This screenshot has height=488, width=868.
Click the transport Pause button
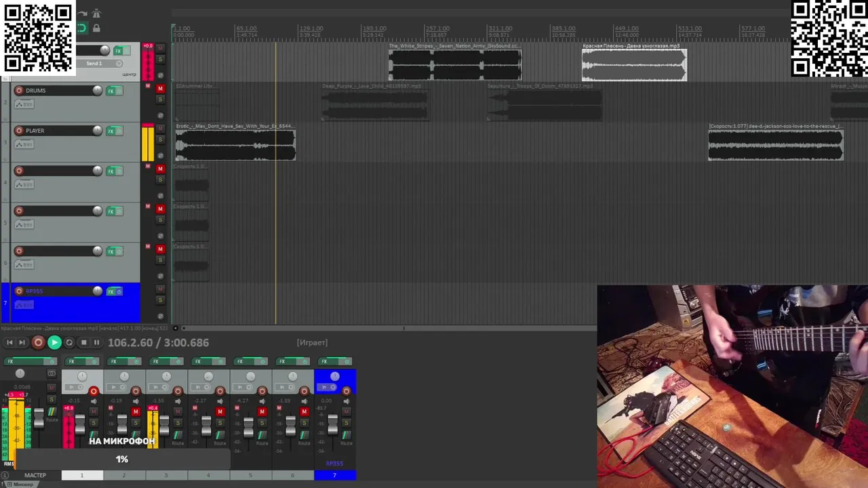pyautogui.click(x=96, y=343)
